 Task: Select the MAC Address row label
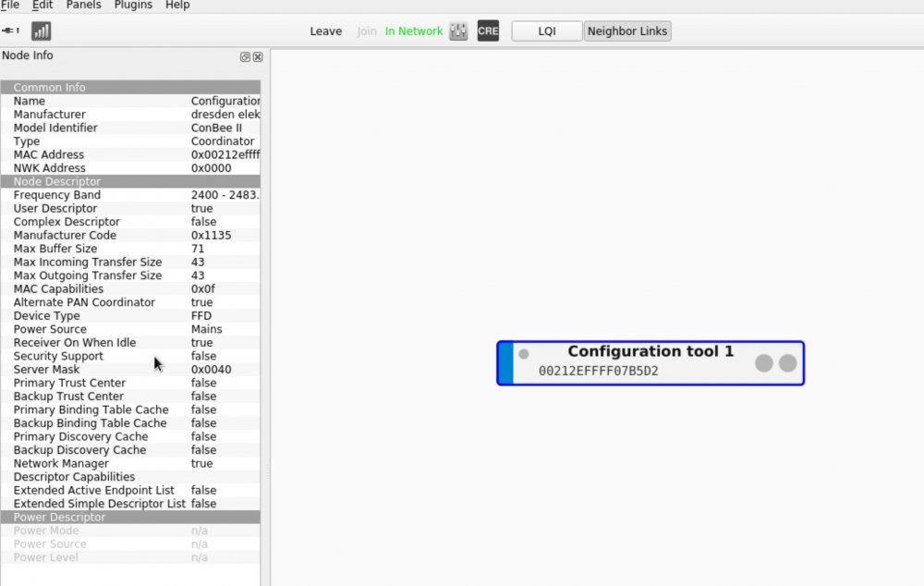point(49,154)
